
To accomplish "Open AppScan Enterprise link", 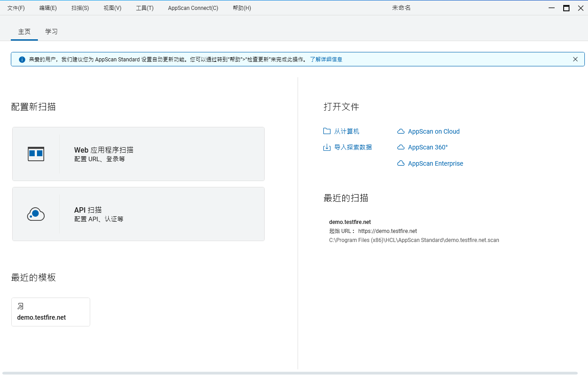I will pyautogui.click(x=436, y=163).
